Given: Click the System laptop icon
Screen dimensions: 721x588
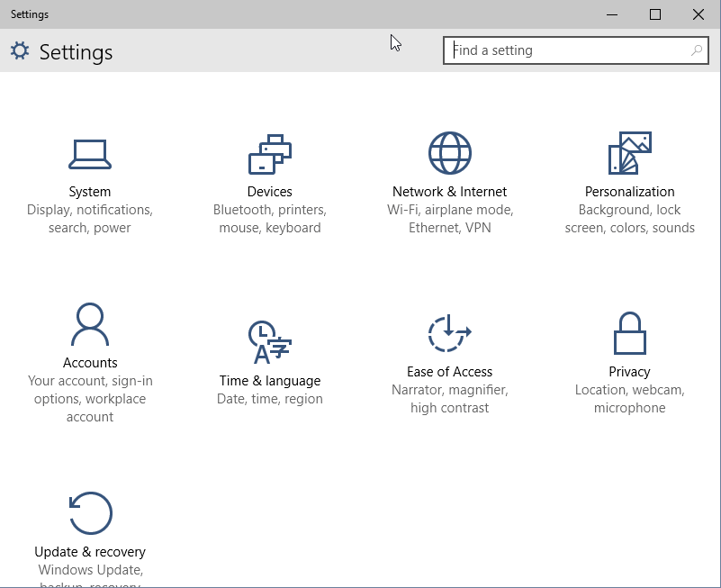Looking at the screenshot, I should pyautogui.click(x=90, y=154).
